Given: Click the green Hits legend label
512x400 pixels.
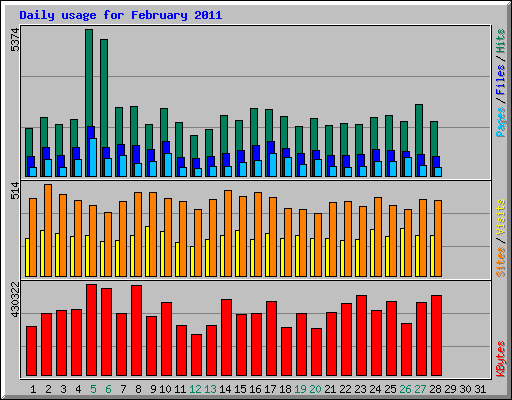Looking at the screenshot, I should tap(501, 41).
